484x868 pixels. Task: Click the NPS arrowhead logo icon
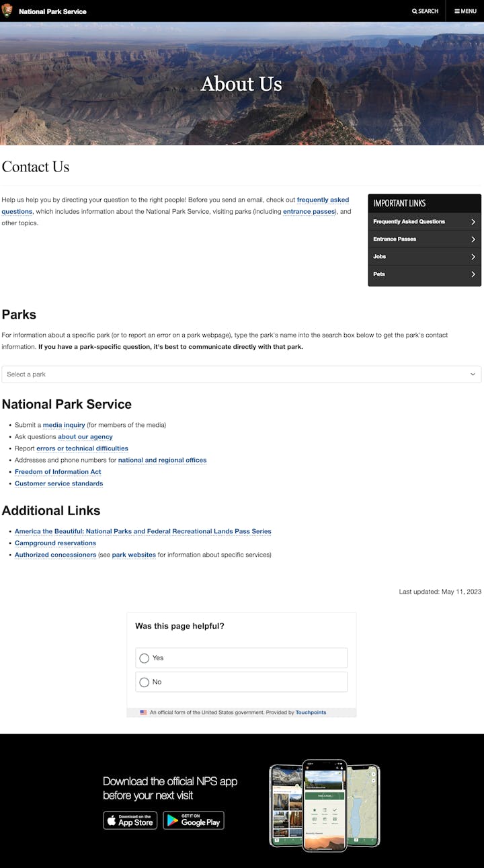click(8, 11)
